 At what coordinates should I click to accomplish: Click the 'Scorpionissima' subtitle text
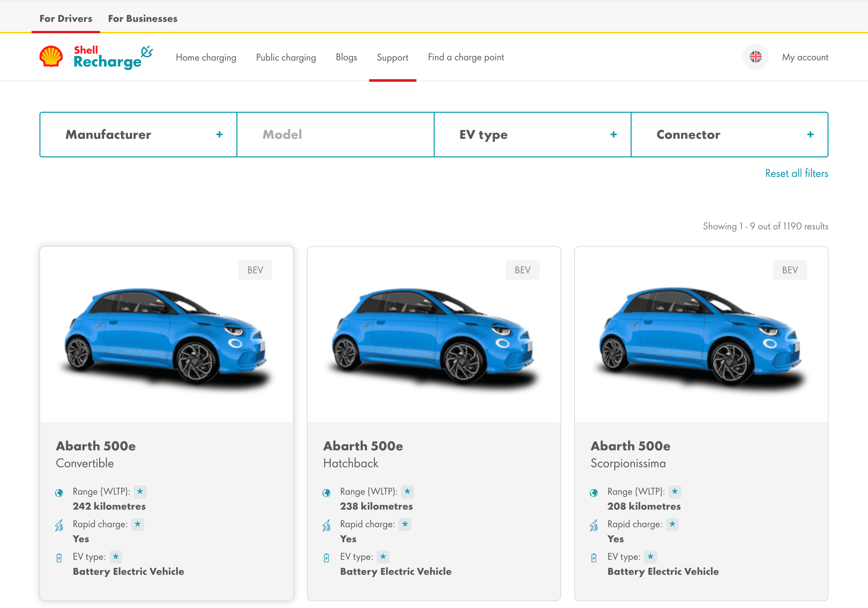628,463
